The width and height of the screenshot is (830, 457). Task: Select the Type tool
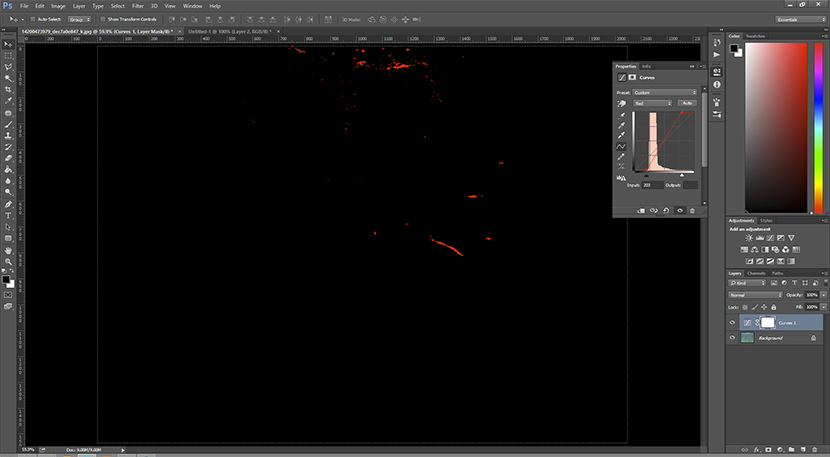point(8,215)
